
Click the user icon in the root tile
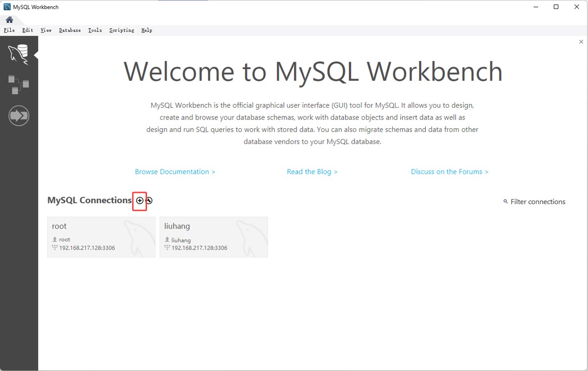(55, 239)
